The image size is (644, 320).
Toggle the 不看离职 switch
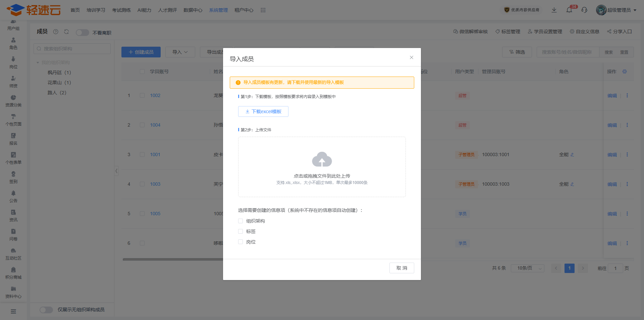click(82, 33)
